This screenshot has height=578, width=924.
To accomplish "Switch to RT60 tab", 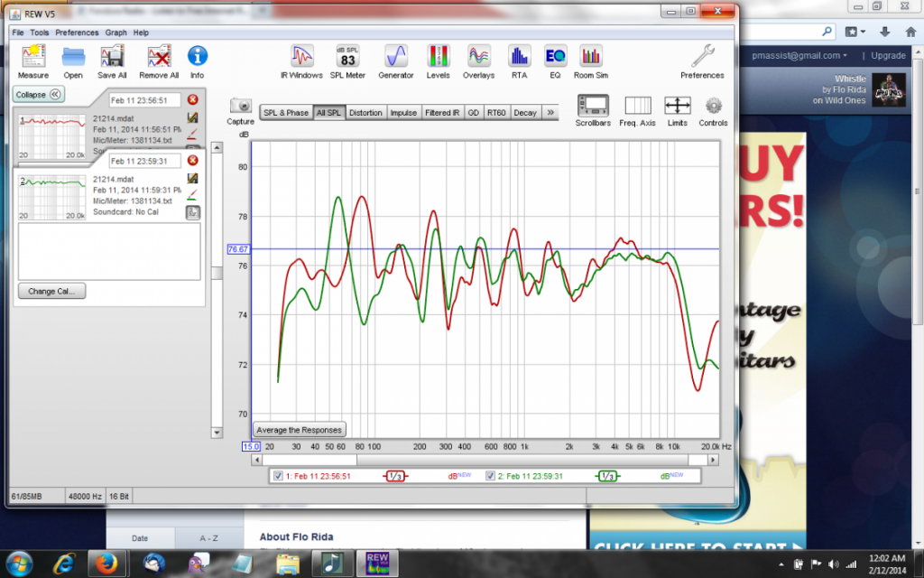I will point(496,113).
